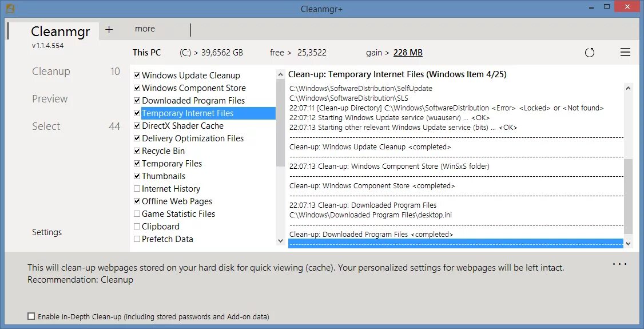Check the Game Statistic Files checkbox
The image size is (644, 329).
[x=137, y=214]
